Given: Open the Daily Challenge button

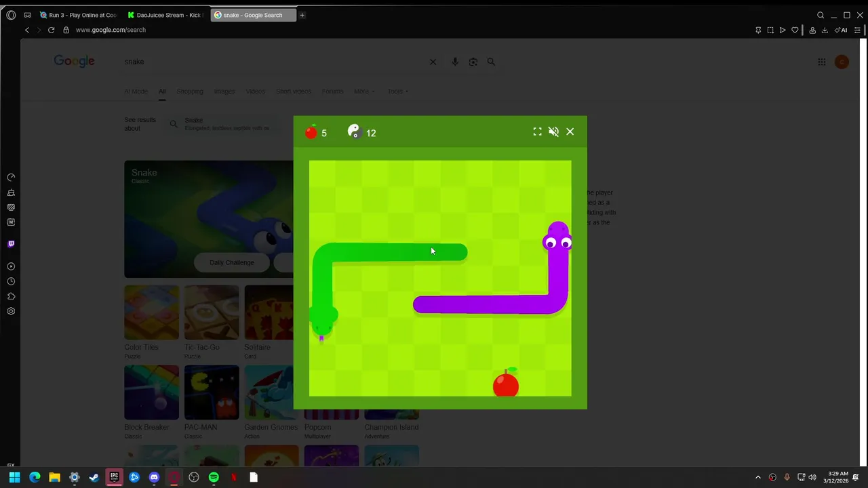Looking at the screenshot, I should tap(232, 262).
